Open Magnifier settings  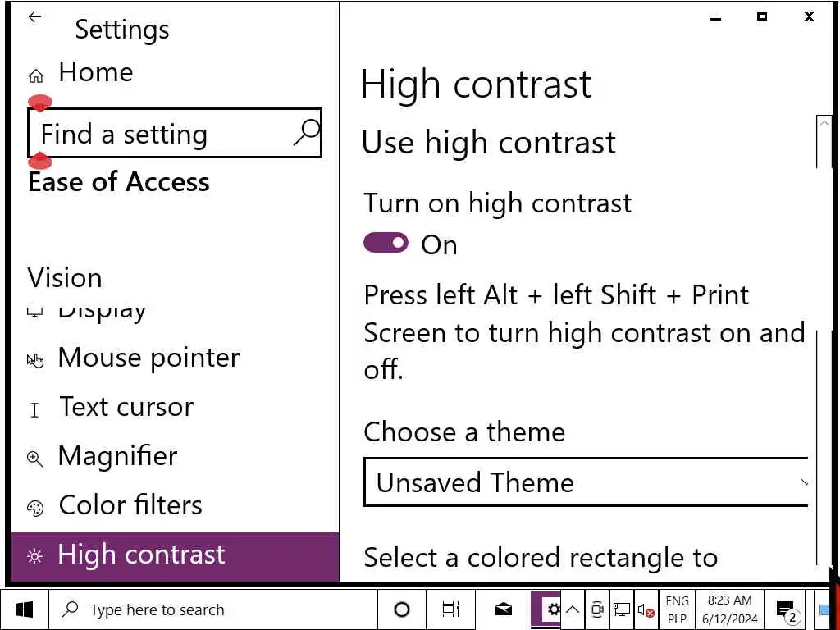pos(117,457)
